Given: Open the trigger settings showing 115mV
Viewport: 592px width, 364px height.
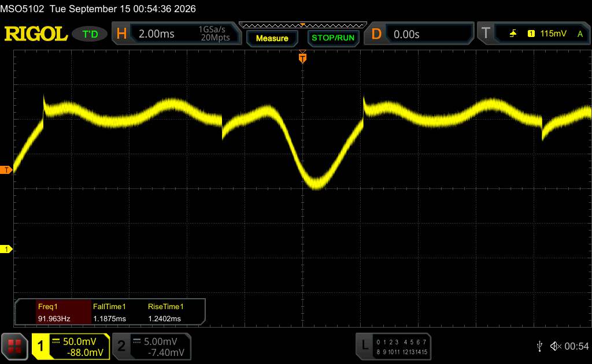Looking at the screenshot, I should (x=541, y=34).
